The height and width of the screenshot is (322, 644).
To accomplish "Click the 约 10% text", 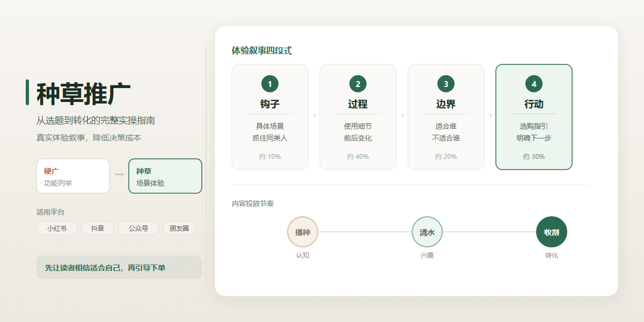I will tap(270, 157).
